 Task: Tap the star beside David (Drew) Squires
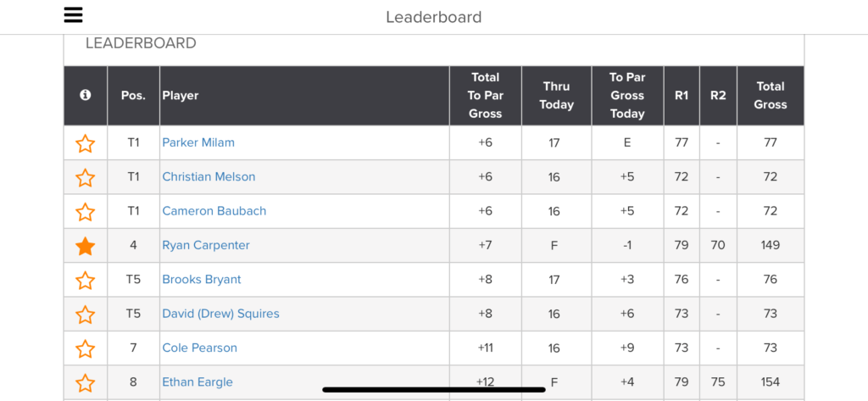pyautogui.click(x=86, y=315)
